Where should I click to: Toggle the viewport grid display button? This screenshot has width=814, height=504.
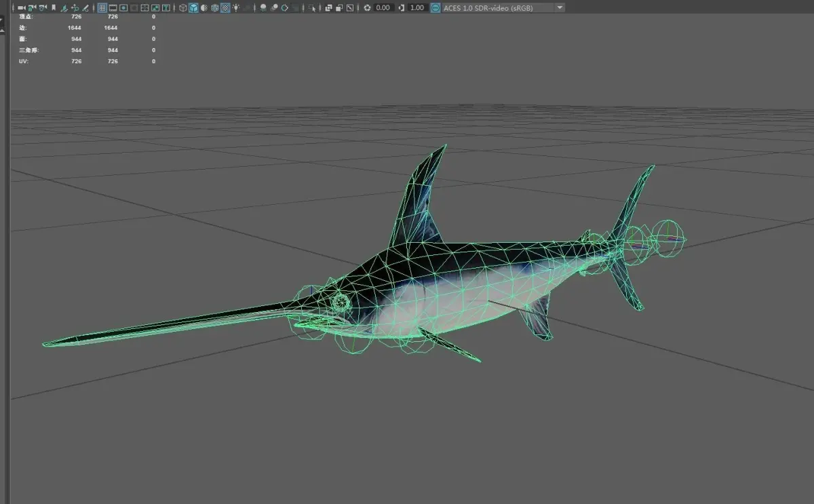click(x=102, y=7)
